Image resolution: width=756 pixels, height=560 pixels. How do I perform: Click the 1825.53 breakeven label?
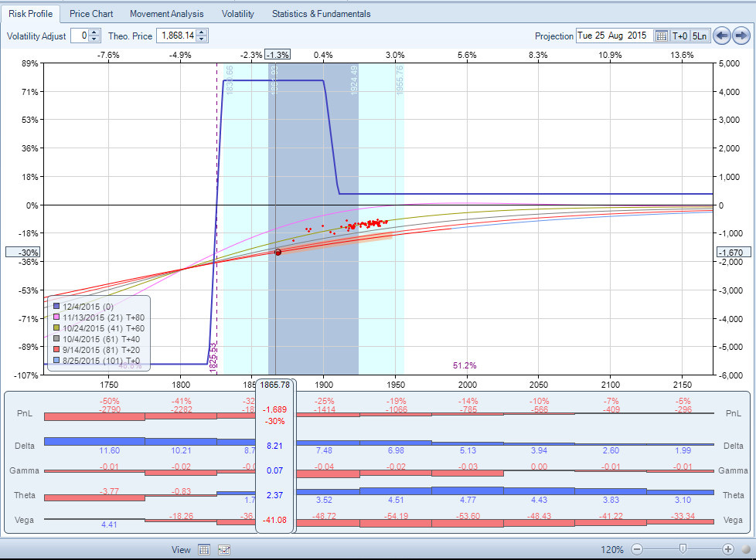[213, 357]
